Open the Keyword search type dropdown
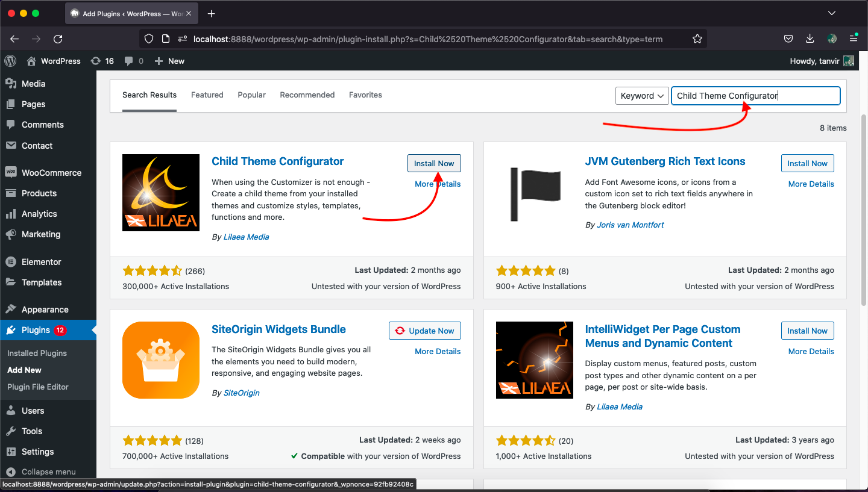Viewport: 868px width, 492px height. point(642,96)
